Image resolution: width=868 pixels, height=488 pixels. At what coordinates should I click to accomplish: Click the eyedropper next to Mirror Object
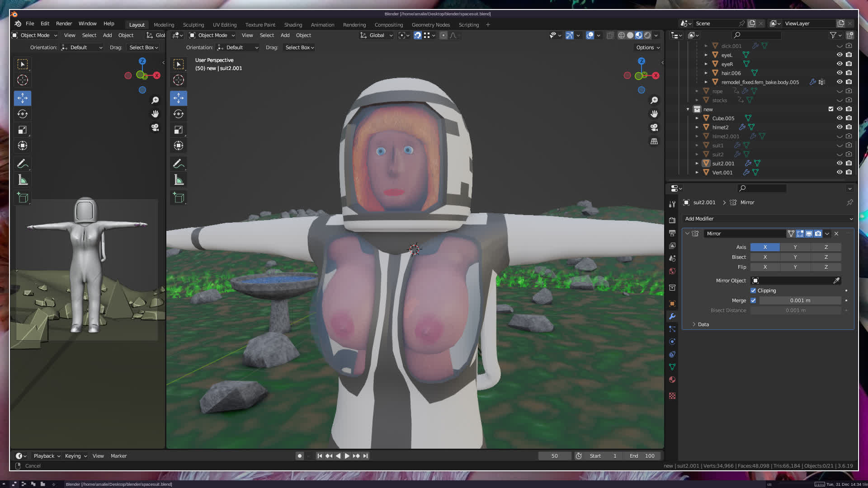[x=836, y=281]
